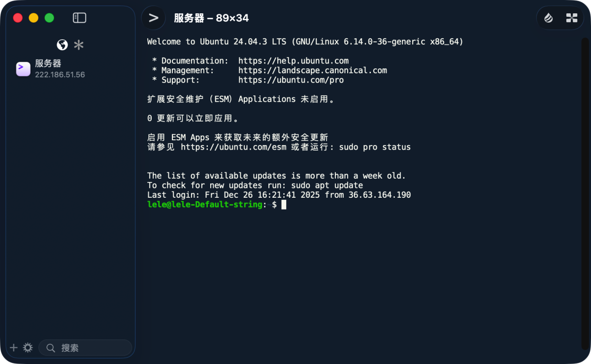Click the terminal prompt chevron button
Viewport: 591px width, 364px height.
coord(154,18)
